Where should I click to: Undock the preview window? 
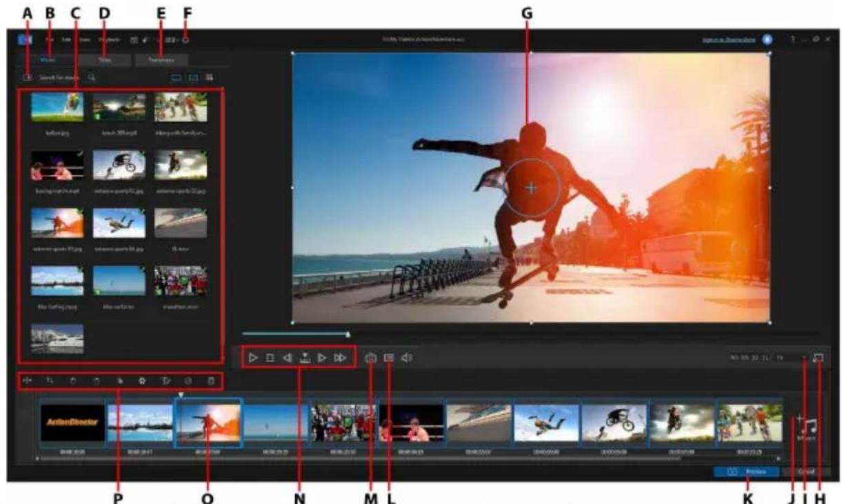pos(819,358)
